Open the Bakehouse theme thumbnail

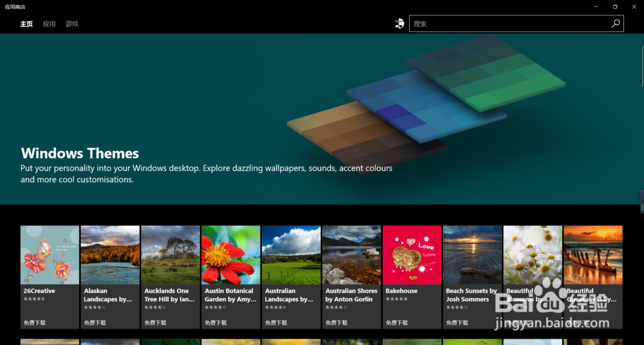point(412,255)
